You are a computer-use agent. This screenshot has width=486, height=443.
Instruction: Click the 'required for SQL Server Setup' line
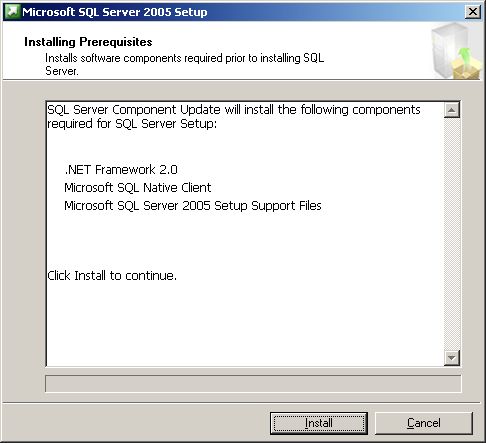[132, 124]
